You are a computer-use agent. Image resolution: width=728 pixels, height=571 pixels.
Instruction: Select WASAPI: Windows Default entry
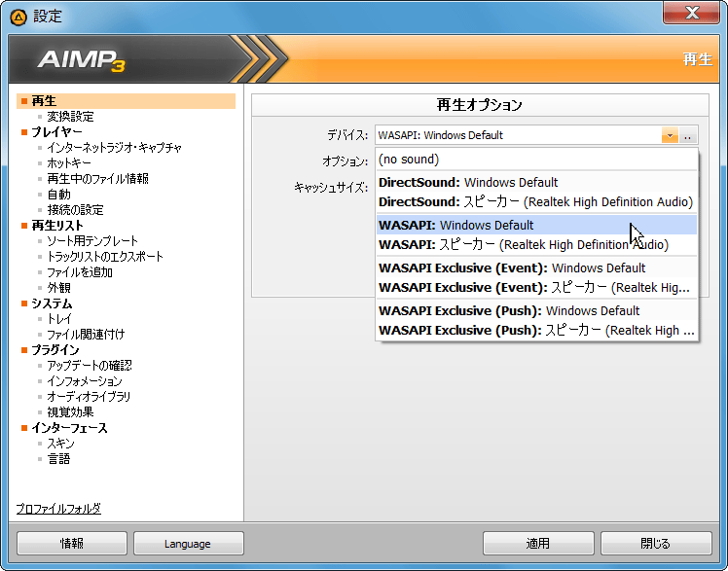536,225
